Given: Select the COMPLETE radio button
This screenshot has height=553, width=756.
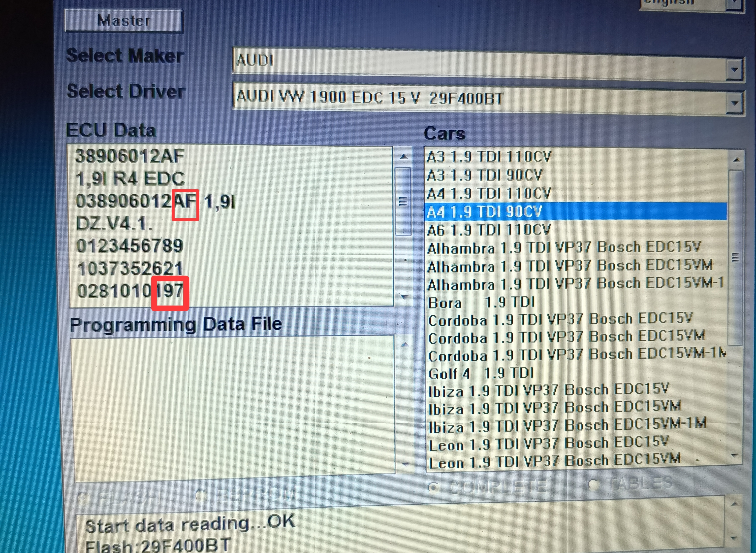Looking at the screenshot, I should [433, 488].
